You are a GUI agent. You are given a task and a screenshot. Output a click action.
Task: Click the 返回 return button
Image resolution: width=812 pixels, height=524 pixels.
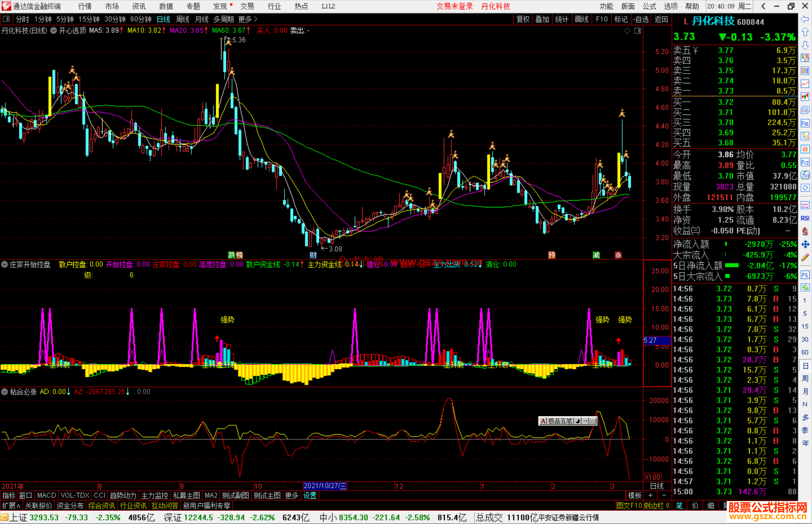click(661, 19)
